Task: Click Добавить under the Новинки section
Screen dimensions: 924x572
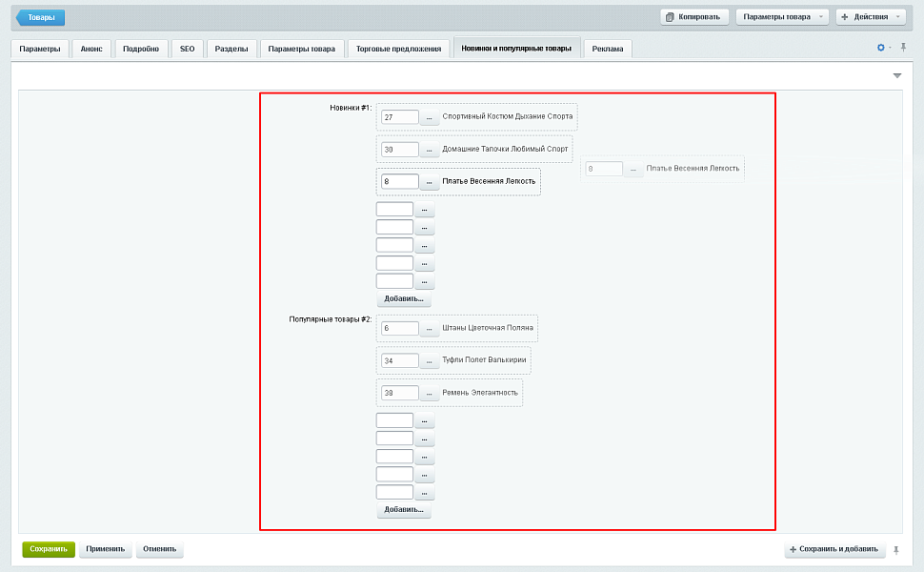Action: 404,298
